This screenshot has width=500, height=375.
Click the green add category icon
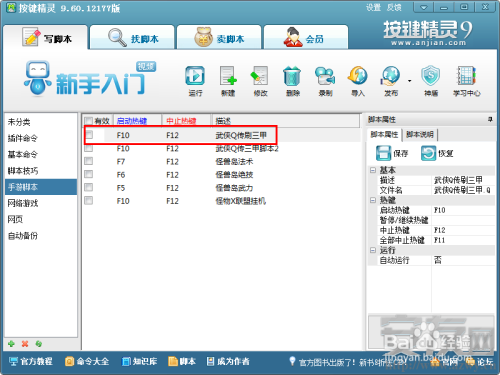pos(11,344)
